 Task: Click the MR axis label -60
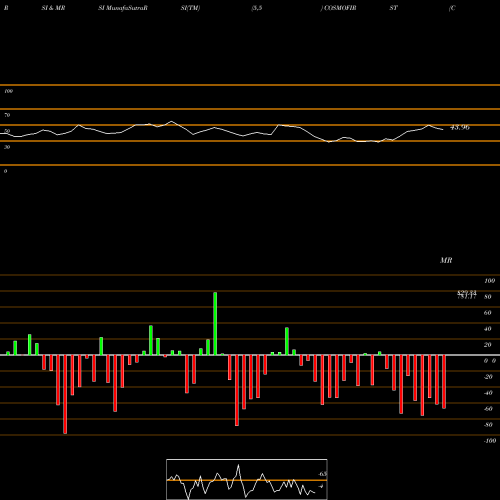click(x=488, y=409)
